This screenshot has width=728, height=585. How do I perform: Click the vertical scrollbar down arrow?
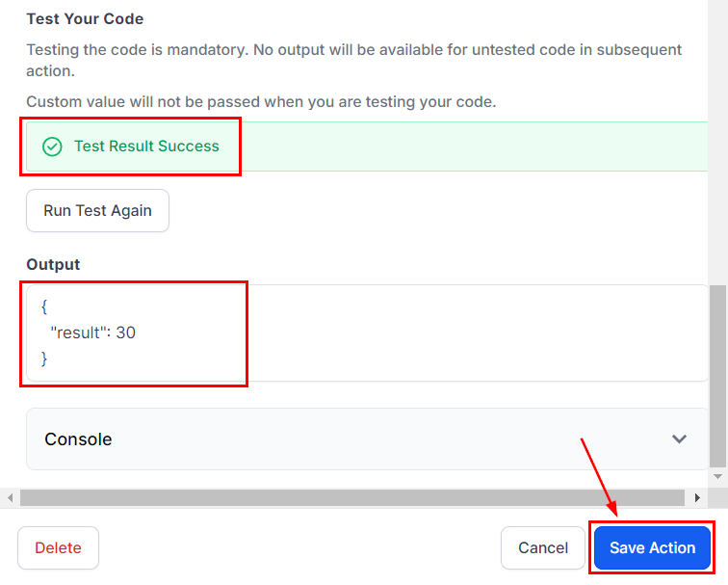pyautogui.click(x=718, y=476)
